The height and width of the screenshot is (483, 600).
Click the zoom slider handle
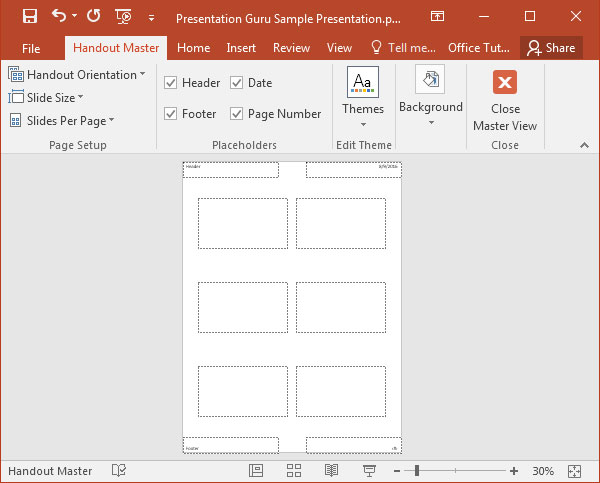[417, 471]
